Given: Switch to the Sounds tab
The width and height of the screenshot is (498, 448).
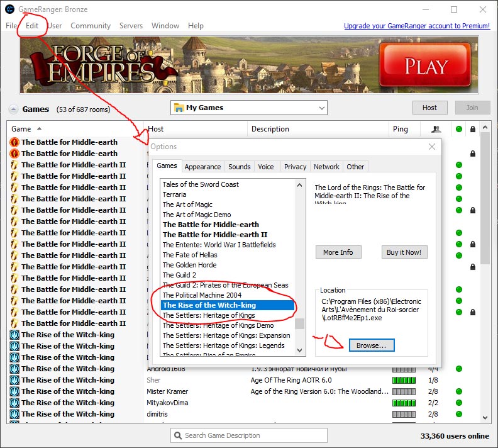Looking at the screenshot, I should (240, 167).
